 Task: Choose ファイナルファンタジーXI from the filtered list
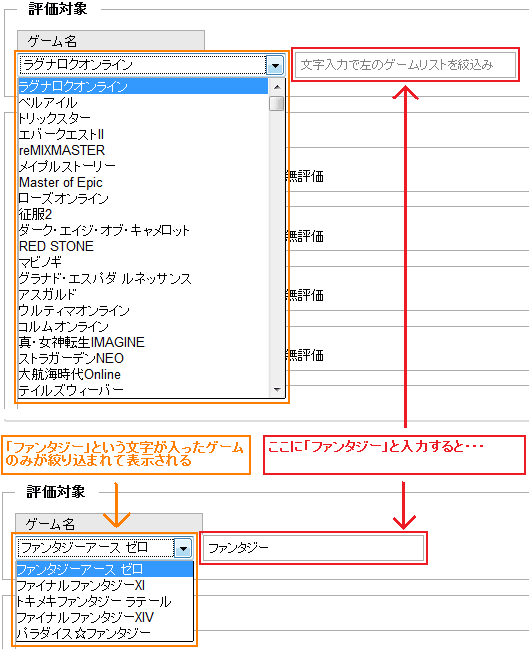[x=105, y=585]
